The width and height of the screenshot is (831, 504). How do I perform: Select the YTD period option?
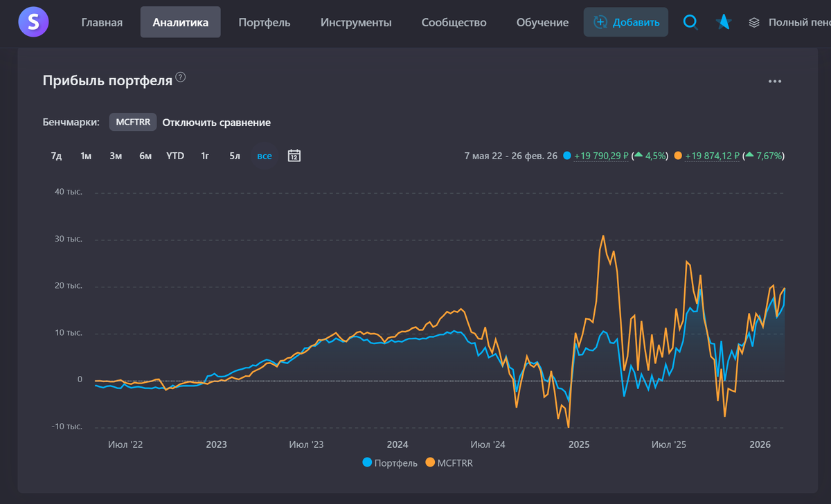point(175,156)
